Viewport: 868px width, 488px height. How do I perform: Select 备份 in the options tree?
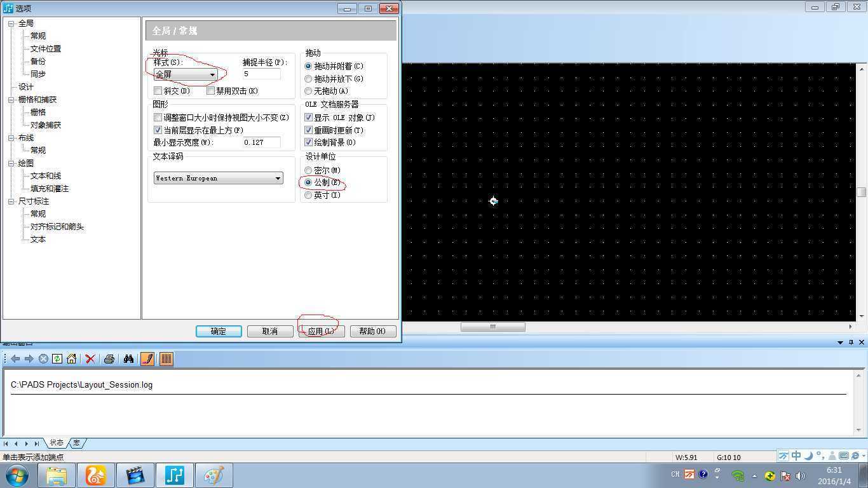pyautogui.click(x=38, y=62)
